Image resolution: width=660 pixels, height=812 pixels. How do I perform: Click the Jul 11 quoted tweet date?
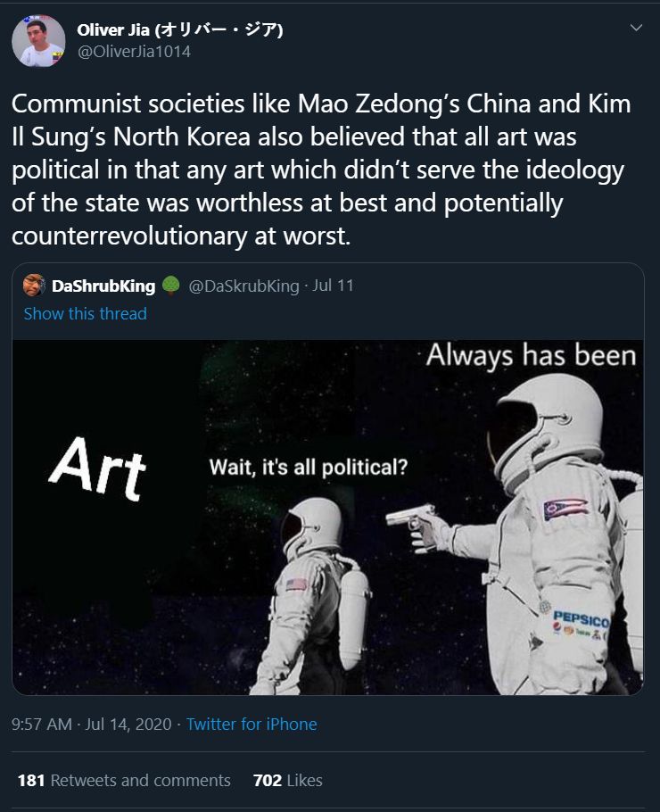coord(333,286)
